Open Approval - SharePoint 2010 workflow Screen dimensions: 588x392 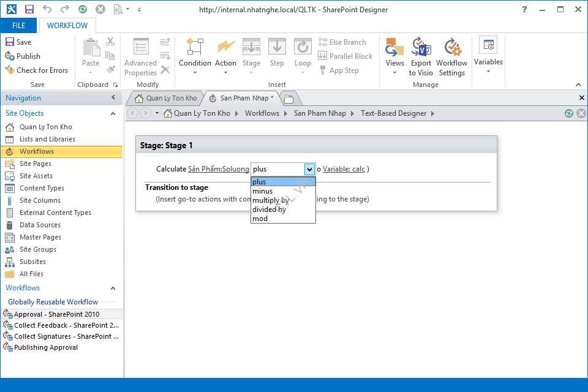point(56,314)
